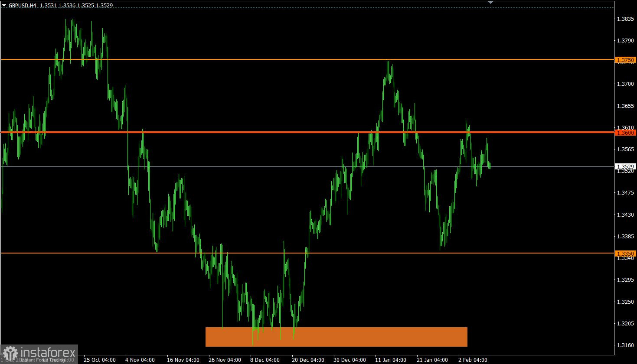Click the orange support zone rectangle

coord(336,337)
